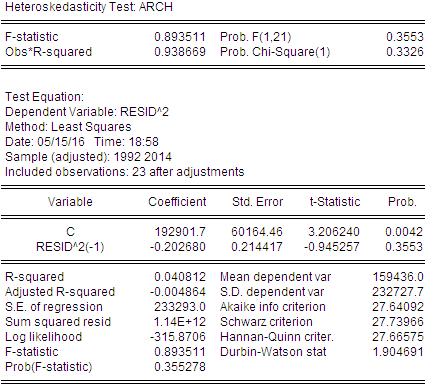434x386 pixels.
Task: Select the F-statistic value 0.893511 at top
Action: [x=180, y=37]
